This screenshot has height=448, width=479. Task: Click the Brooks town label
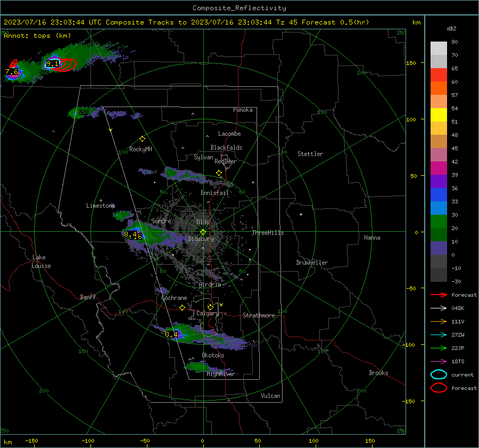pyautogui.click(x=378, y=373)
